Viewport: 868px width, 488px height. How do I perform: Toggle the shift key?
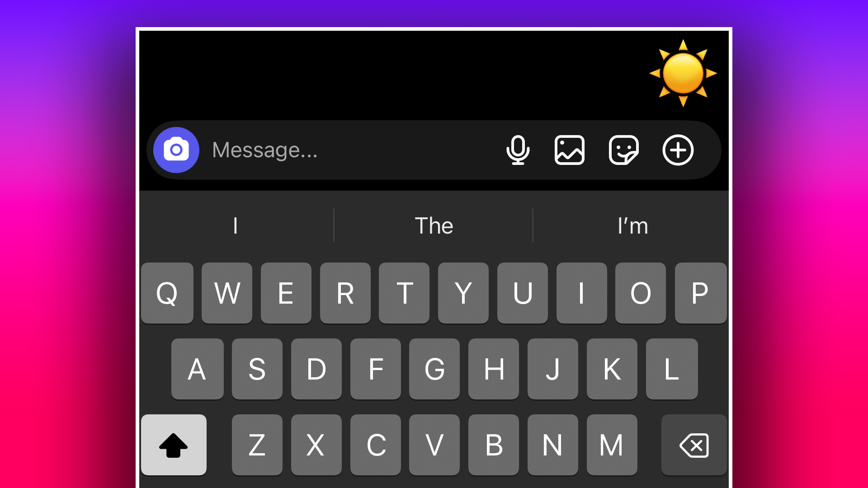(x=174, y=445)
